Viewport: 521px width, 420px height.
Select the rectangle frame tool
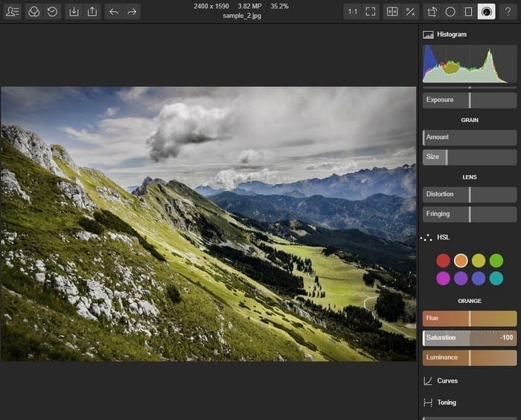click(468, 12)
